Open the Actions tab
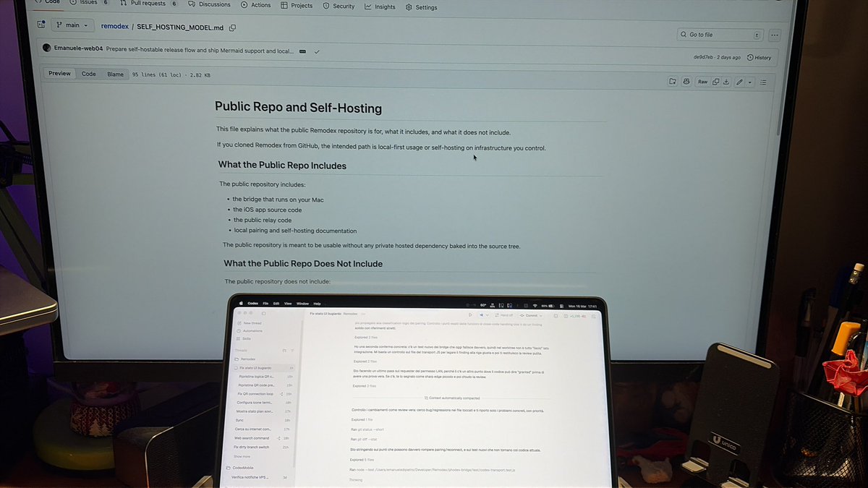 tap(255, 5)
